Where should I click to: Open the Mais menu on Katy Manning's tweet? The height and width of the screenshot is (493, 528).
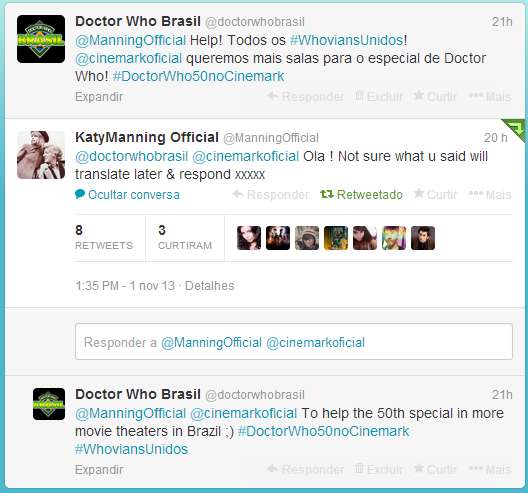(490, 194)
